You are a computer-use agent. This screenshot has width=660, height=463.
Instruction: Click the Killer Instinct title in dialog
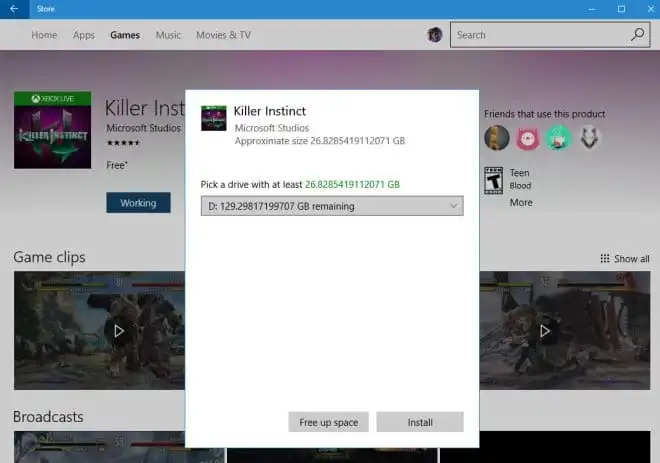coord(270,111)
